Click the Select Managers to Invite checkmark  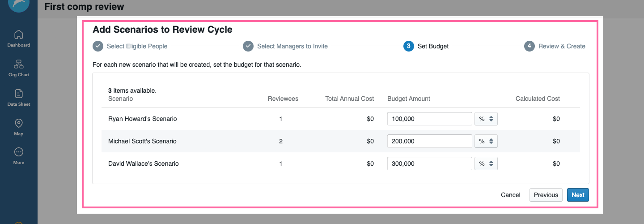(x=248, y=46)
